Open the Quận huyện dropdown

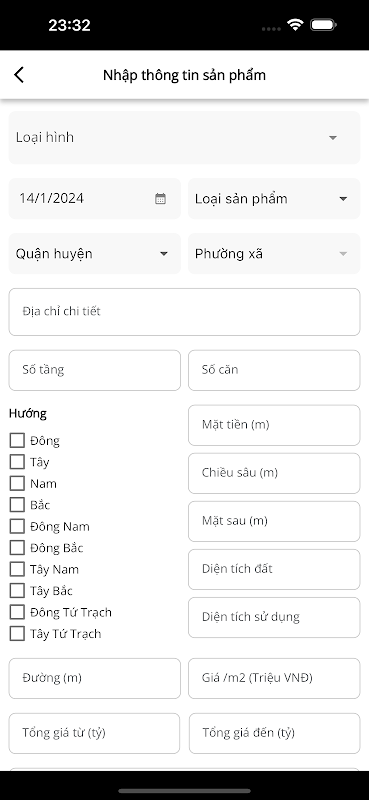tap(94, 254)
